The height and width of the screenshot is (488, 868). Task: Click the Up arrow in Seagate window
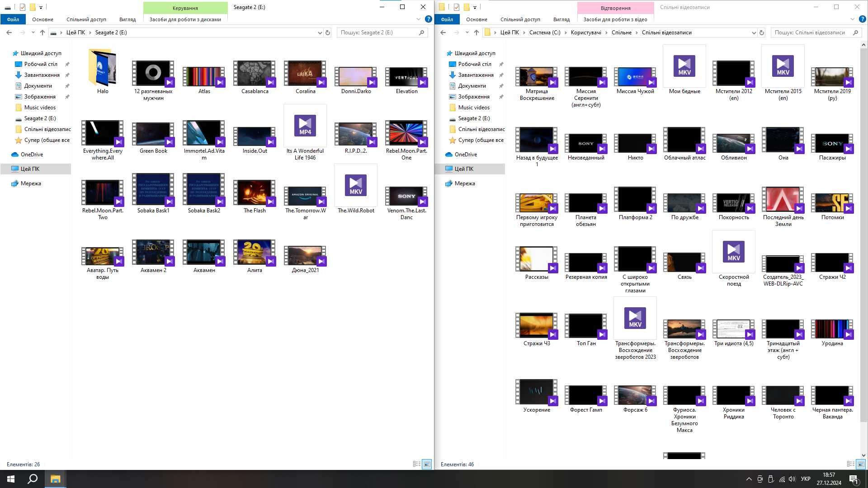coord(42,33)
